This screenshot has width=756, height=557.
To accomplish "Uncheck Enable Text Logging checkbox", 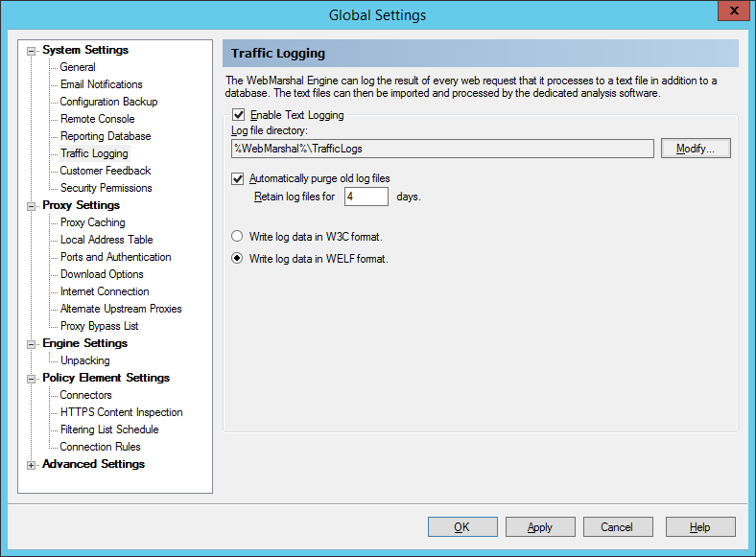I will [238, 115].
